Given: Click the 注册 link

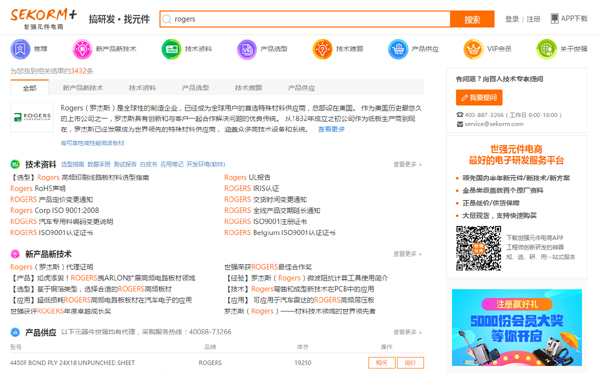Looking at the screenshot, I should [533, 19].
